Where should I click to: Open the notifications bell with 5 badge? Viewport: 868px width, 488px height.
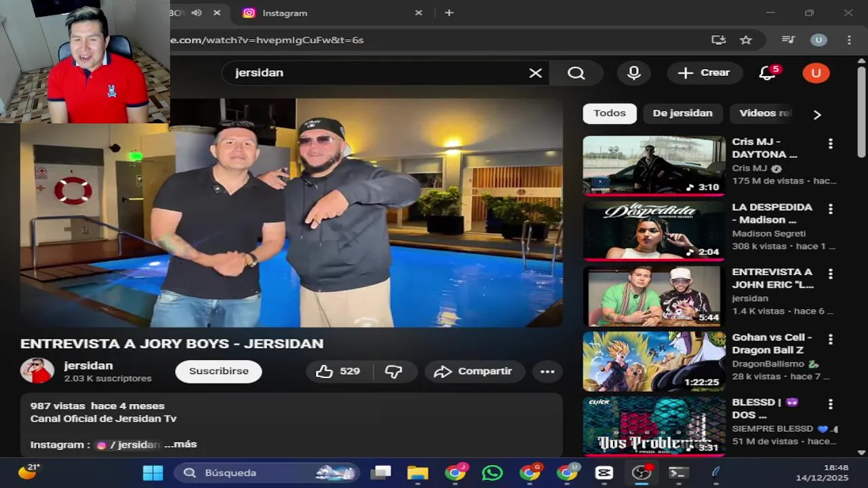point(768,73)
